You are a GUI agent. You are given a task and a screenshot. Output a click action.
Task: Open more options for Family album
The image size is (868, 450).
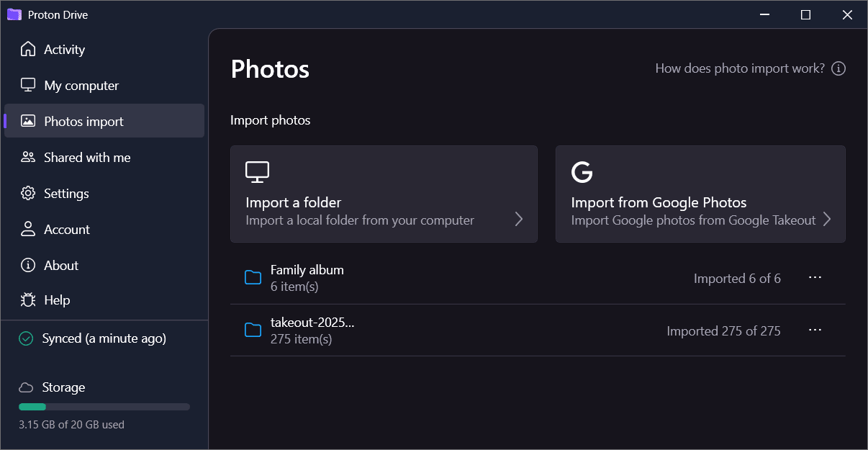[815, 278]
